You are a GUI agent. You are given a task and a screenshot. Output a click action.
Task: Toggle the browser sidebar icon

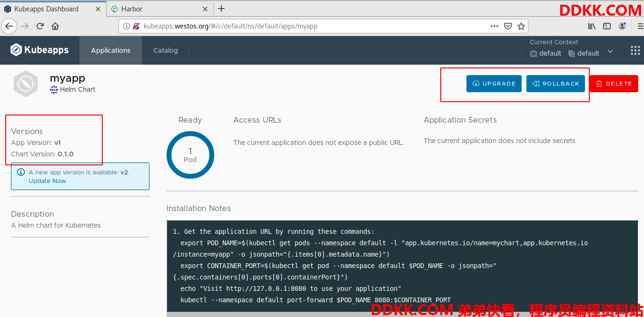pyautogui.click(x=607, y=26)
